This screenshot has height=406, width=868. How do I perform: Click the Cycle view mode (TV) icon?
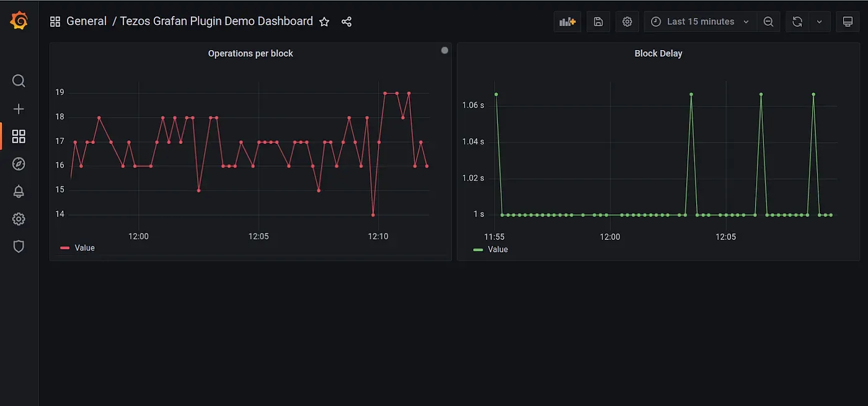848,21
